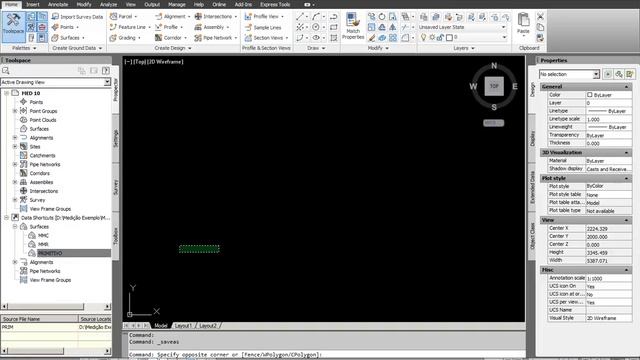Click North on the ViewCube compass

point(494,66)
